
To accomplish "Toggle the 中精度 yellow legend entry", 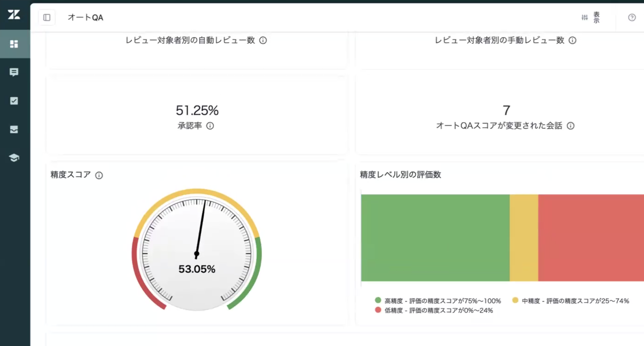I will [571, 301].
